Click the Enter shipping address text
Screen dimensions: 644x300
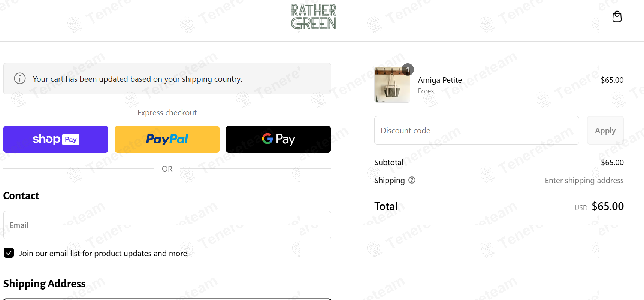point(584,181)
